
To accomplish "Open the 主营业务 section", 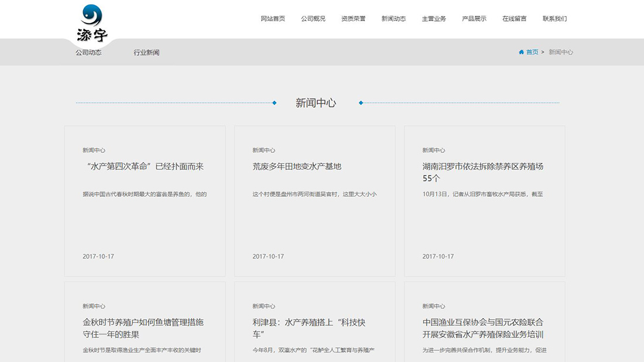I will 433,18.
